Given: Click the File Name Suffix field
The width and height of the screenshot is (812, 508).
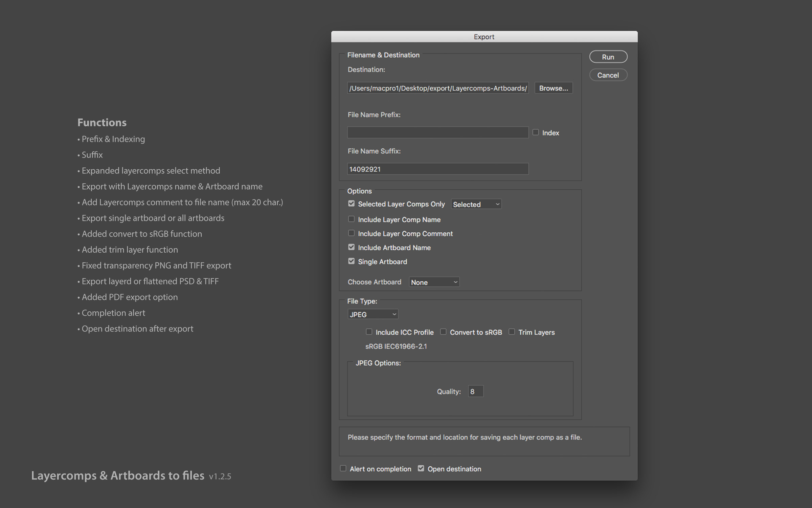Looking at the screenshot, I should coord(437,169).
